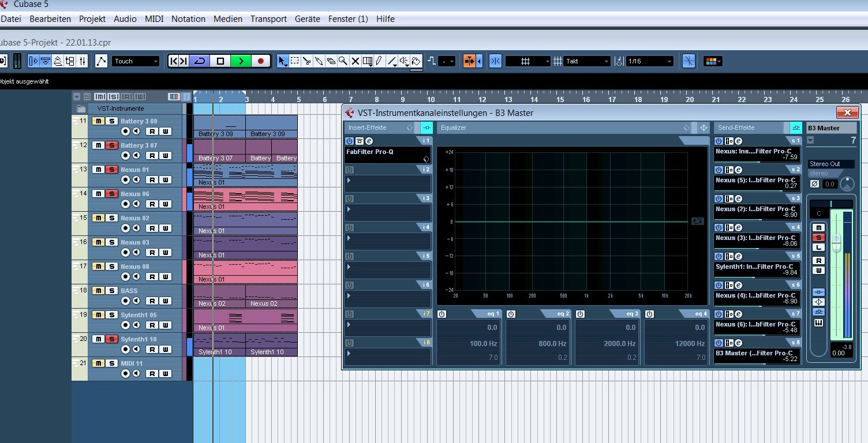The height and width of the screenshot is (443, 868).
Task: Click the 800.0 Hz frequency of eq 2
Action: point(552,343)
